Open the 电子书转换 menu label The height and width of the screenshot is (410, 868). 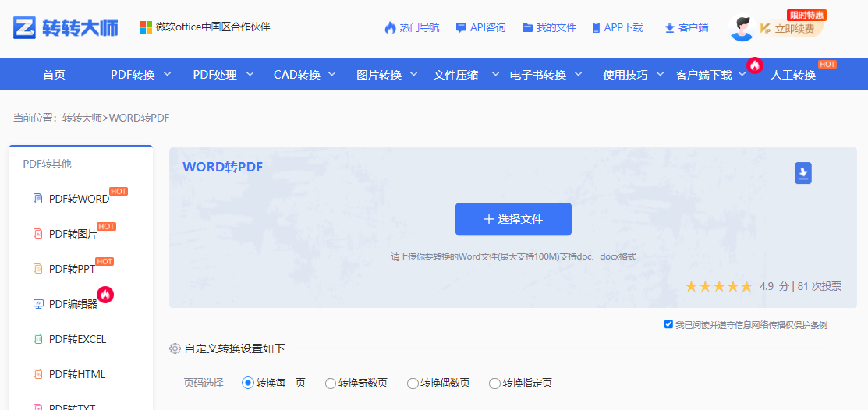point(538,75)
